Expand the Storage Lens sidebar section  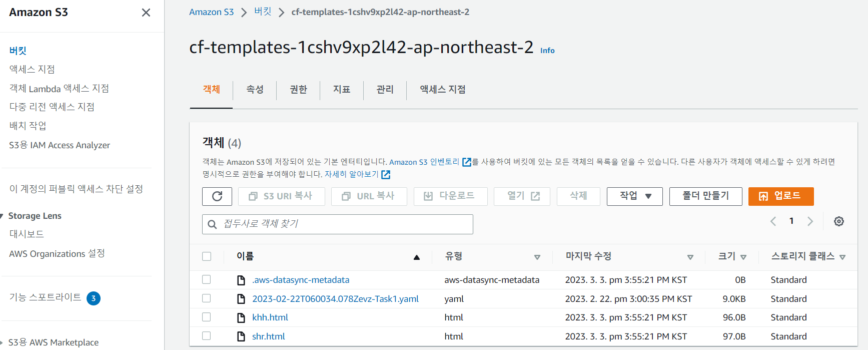[2, 216]
